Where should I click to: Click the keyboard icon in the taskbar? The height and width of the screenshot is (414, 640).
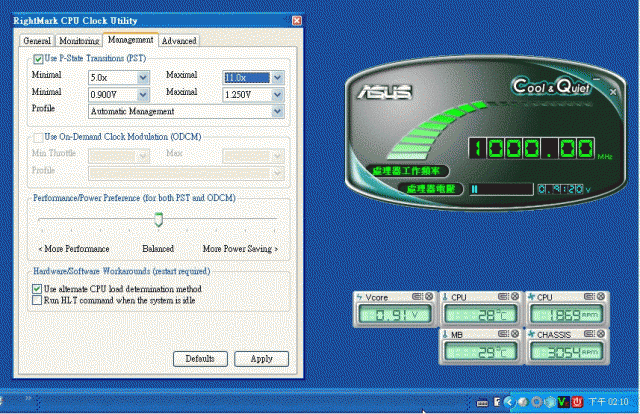tap(482, 403)
